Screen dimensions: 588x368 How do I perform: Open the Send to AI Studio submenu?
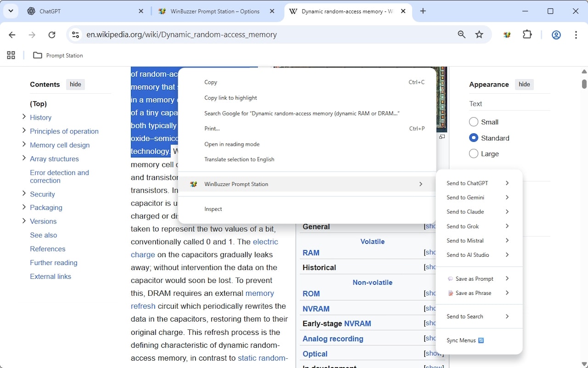pos(479,255)
